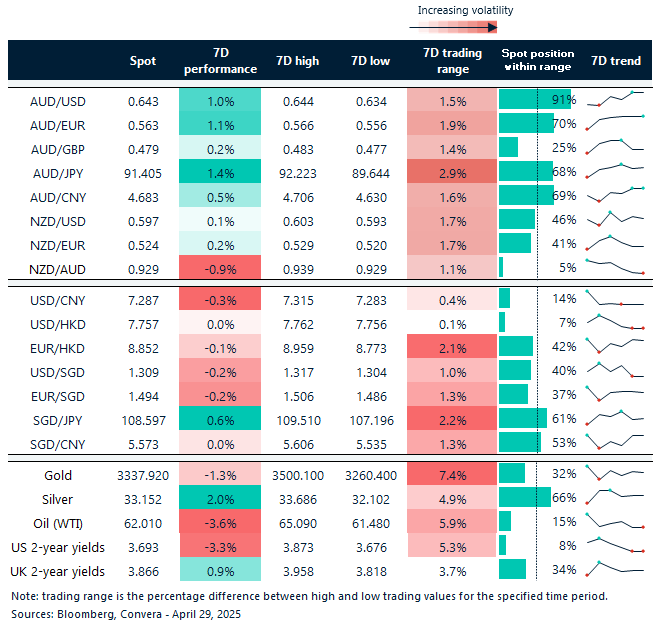The image size is (658, 631).
Task: Select the NZD/AUD row label
Action: click(x=58, y=269)
